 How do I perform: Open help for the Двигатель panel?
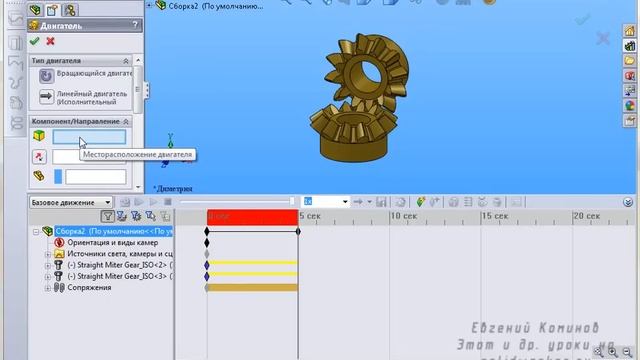(x=135, y=25)
